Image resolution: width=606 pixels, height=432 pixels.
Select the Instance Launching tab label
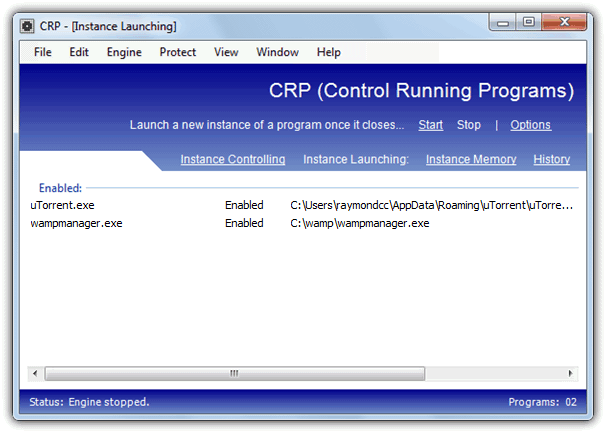[356, 159]
